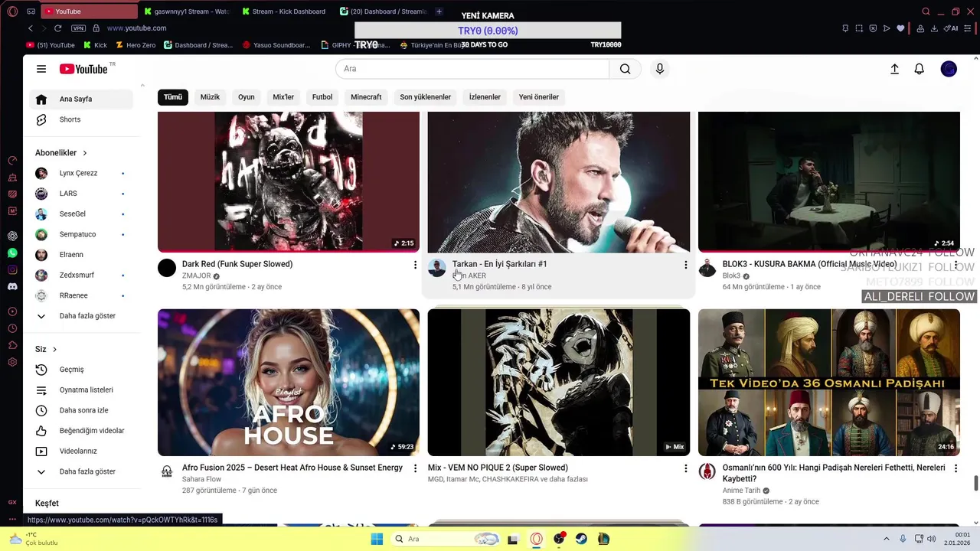
Task: Play the 36 Osmanlı Padişahı thumbnail
Action: pyautogui.click(x=829, y=383)
